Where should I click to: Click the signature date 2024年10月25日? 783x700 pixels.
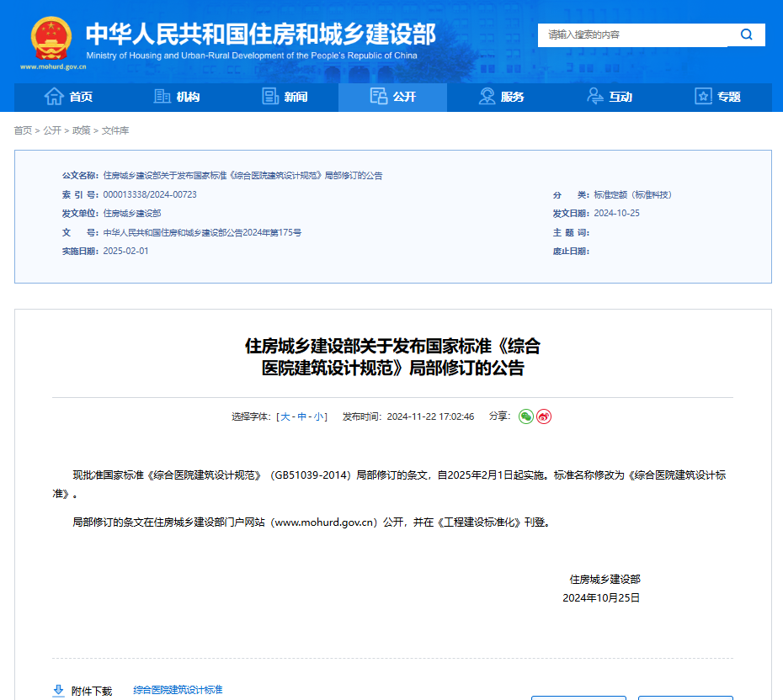point(601,597)
